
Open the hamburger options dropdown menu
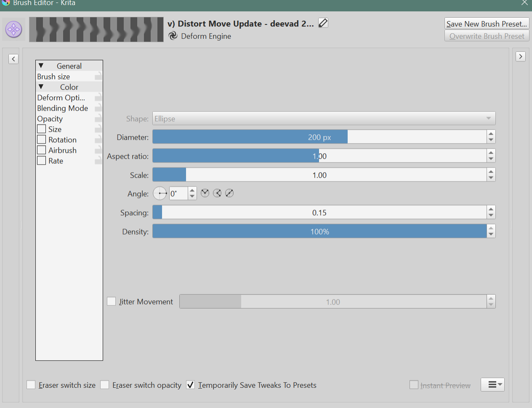click(492, 384)
